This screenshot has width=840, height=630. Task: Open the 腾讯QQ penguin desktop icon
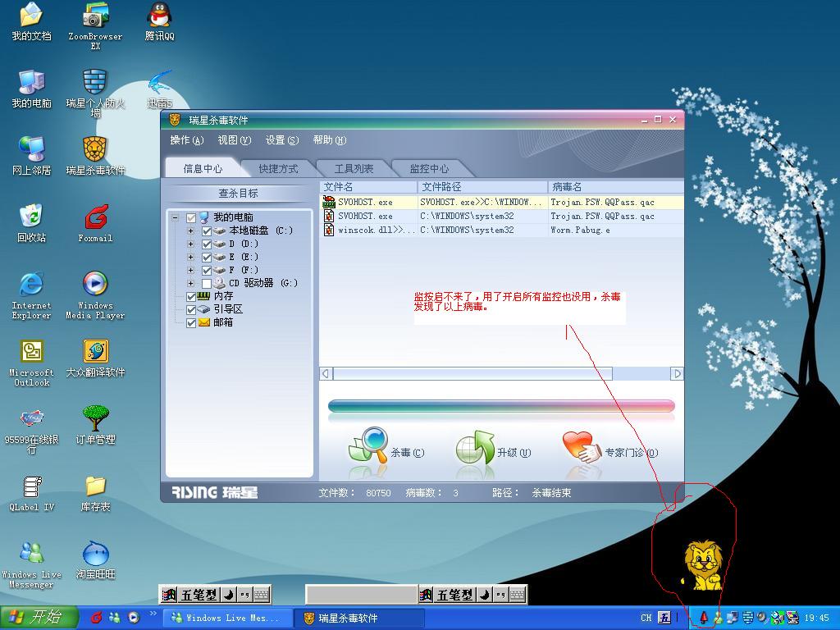[159, 21]
